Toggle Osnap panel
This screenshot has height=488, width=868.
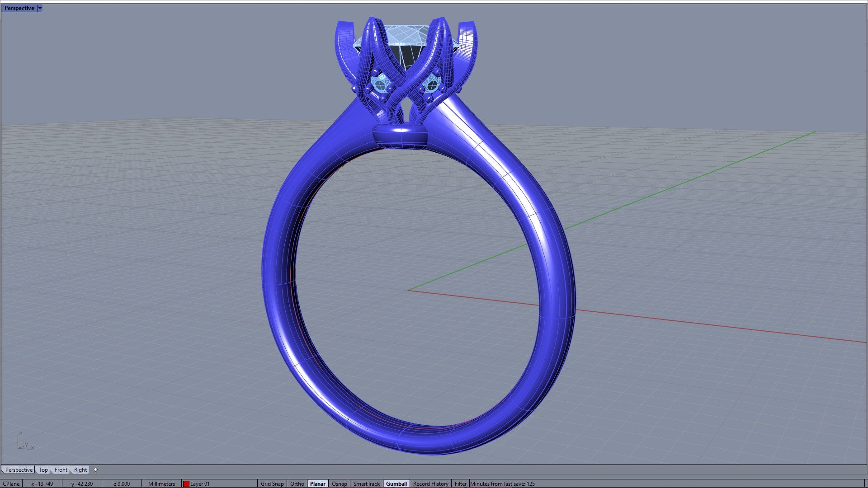click(x=339, y=483)
